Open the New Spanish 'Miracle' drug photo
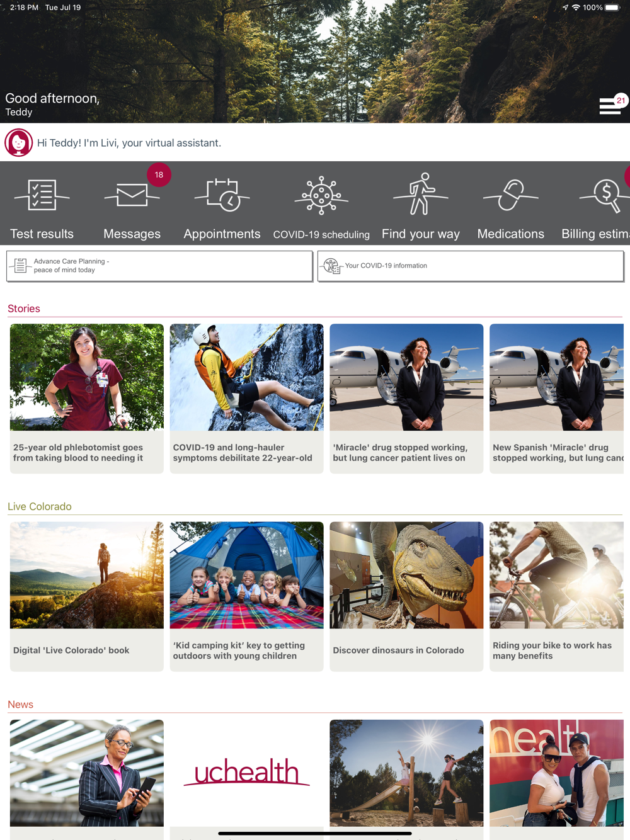The width and height of the screenshot is (630, 840). coord(557,377)
